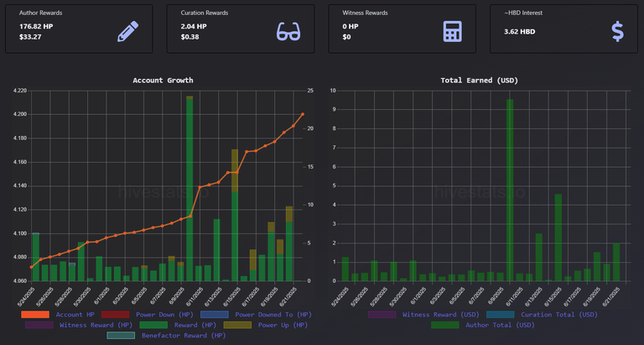
Task: Click the Benefactor Reward (HP) legend label
Action: pyautogui.click(x=184, y=336)
